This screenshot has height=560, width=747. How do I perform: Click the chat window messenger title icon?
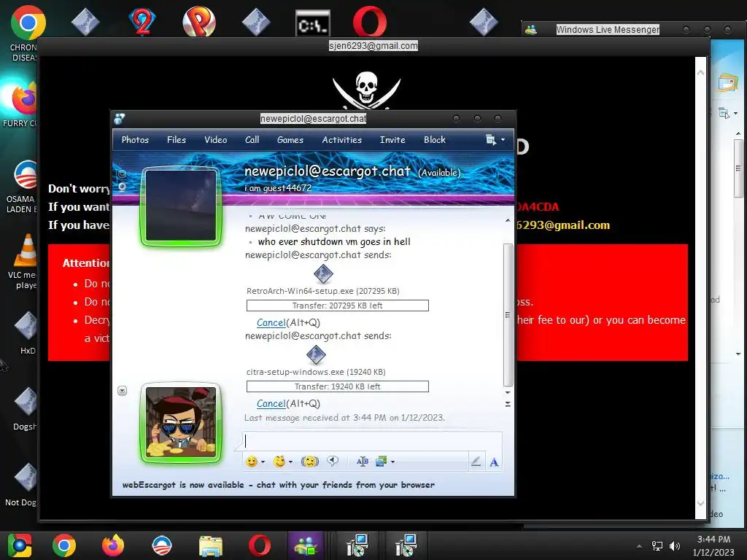[120, 119]
